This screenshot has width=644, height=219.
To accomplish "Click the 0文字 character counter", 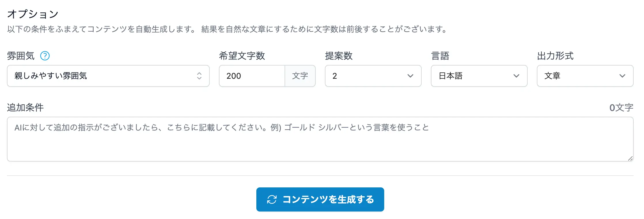I will 621,107.
